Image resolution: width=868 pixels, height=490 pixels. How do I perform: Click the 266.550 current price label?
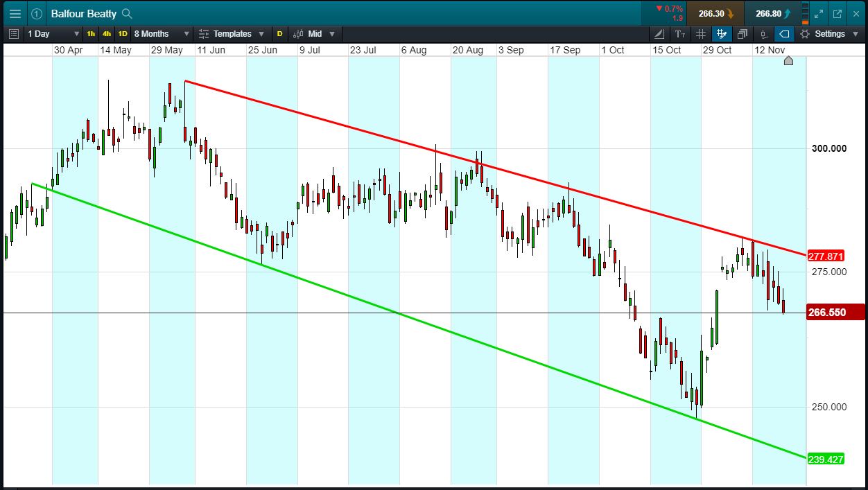836,313
